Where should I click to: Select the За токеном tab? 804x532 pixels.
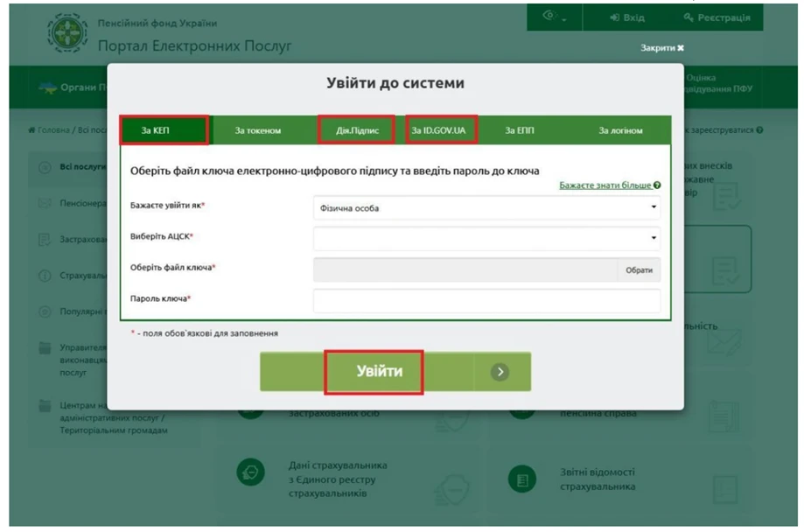click(x=258, y=130)
